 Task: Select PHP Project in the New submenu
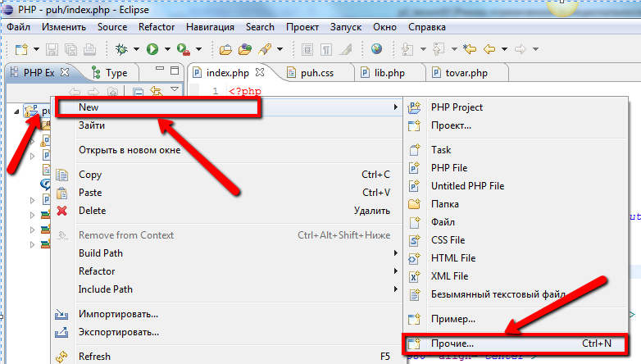516,107
